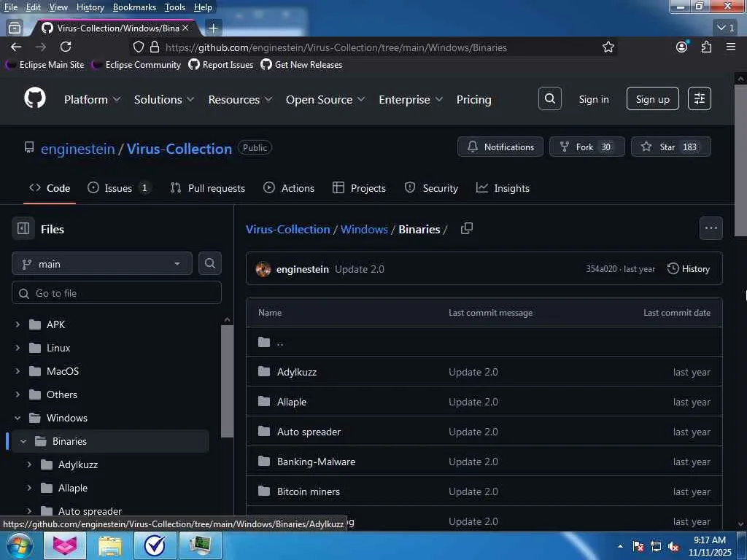747x560 pixels.
Task: Open tracking protection shield icon
Action: (x=138, y=47)
